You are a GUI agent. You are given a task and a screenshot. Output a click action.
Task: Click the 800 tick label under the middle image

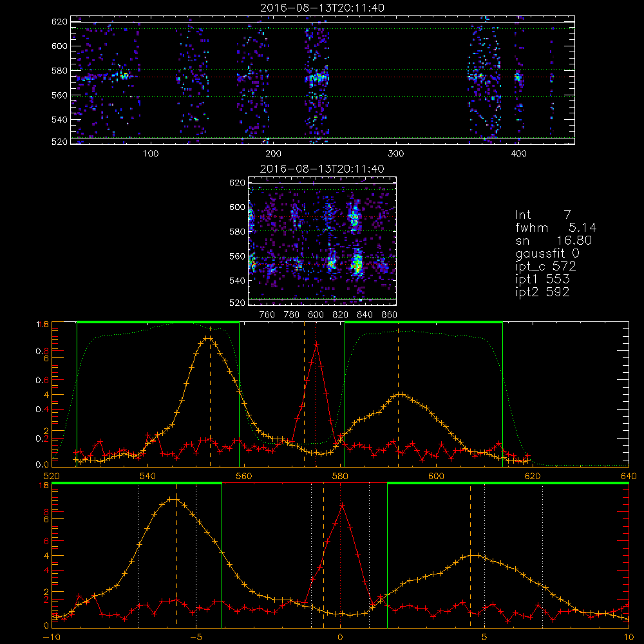point(316,315)
